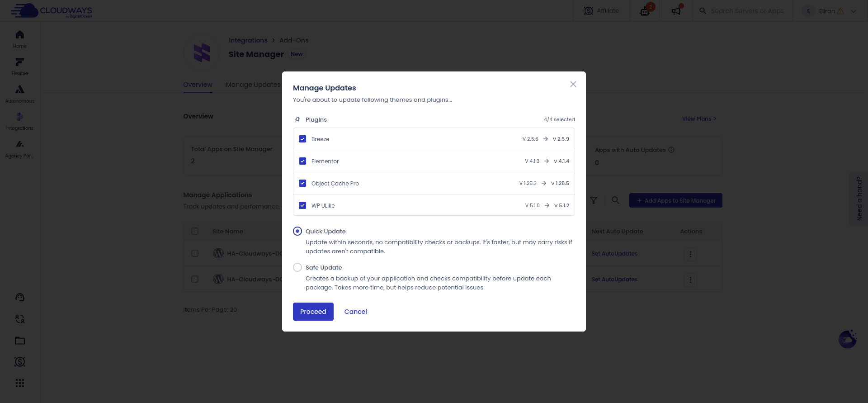Check the second HA-Cloudways row checkbox
868x403 pixels.
pos(195,279)
